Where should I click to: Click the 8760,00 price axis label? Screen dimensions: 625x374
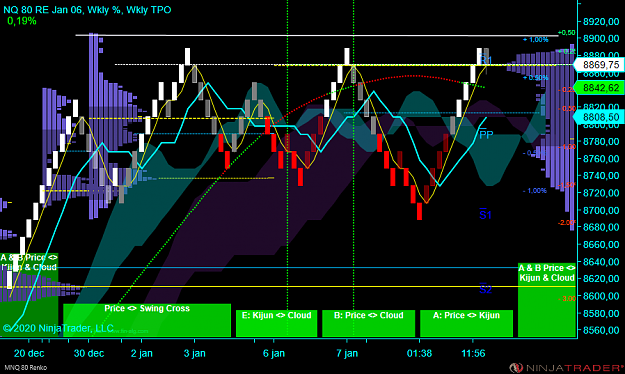tap(601, 159)
